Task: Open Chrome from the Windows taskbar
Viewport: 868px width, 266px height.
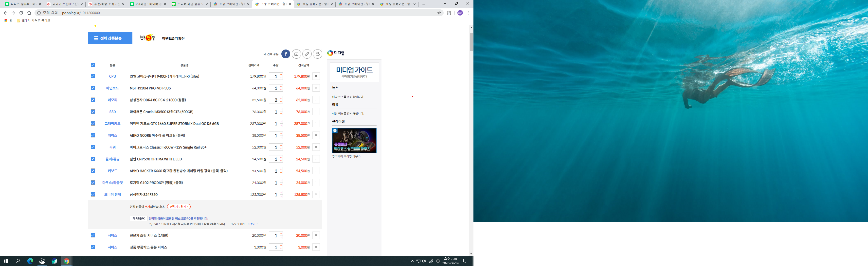Action: tap(67, 261)
